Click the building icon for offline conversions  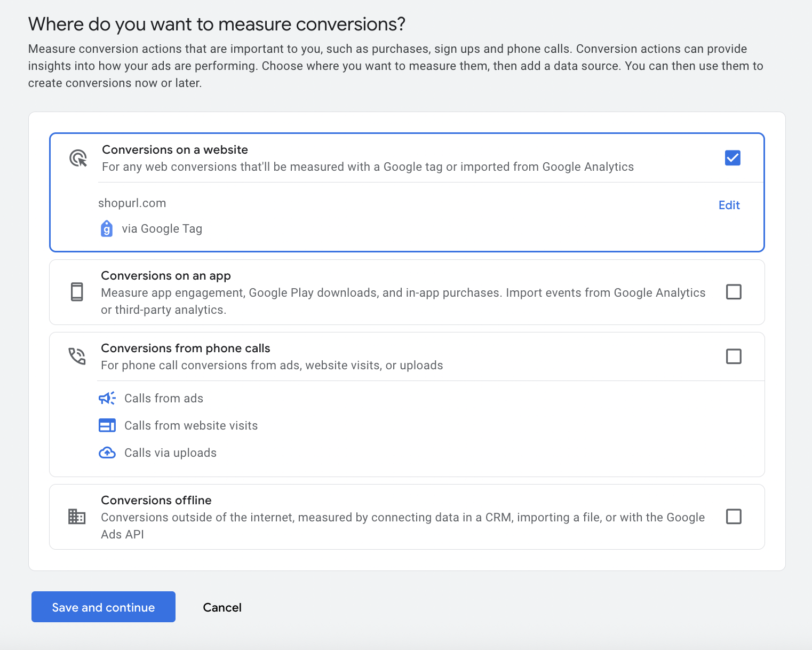(77, 517)
